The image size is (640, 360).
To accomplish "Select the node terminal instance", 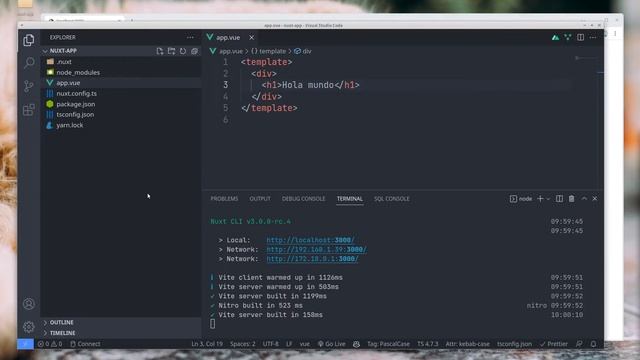I will point(521,199).
